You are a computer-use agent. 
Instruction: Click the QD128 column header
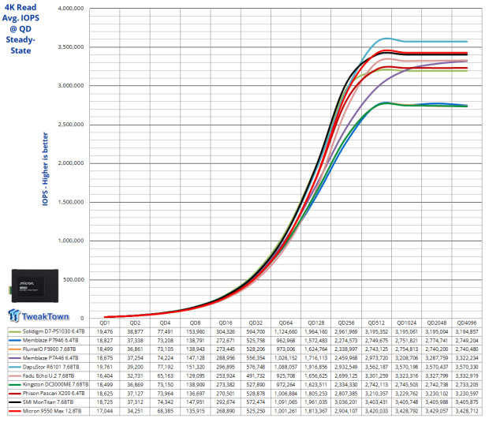[317, 323]
